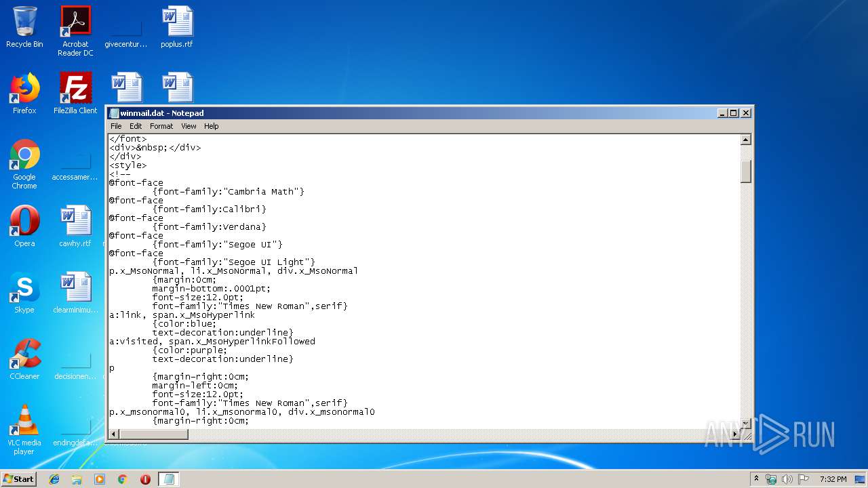Click the line "{font-family:Calibri}"
Viewport: 868px width, 488px height.
coord(209,209)
